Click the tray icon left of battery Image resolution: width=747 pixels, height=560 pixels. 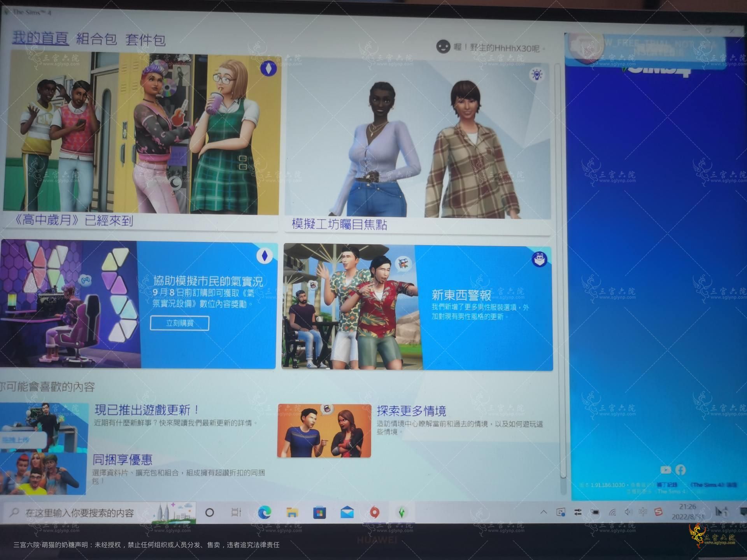pyautogui.click(x=578, y=512)
